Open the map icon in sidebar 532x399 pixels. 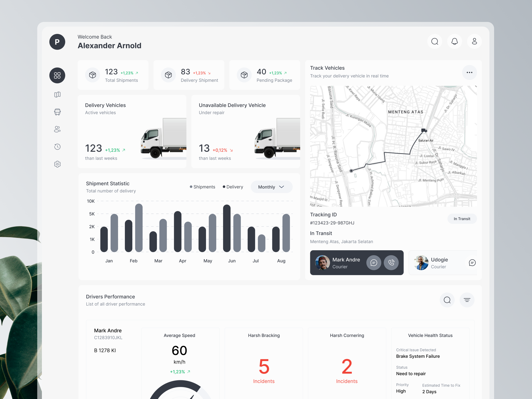[57, 95]
